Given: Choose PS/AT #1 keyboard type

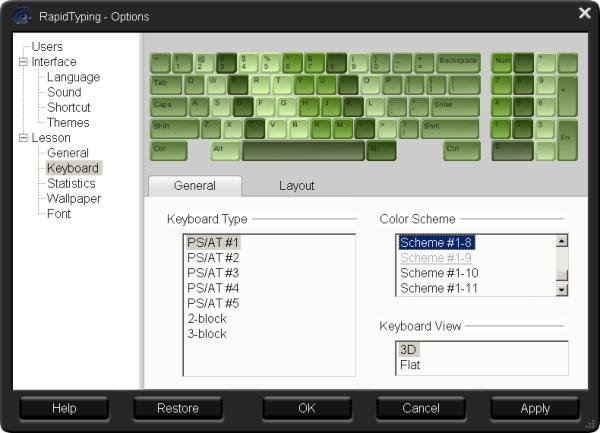Looking at the screenshot, I should pyautogui.click(x=213, y=243).
